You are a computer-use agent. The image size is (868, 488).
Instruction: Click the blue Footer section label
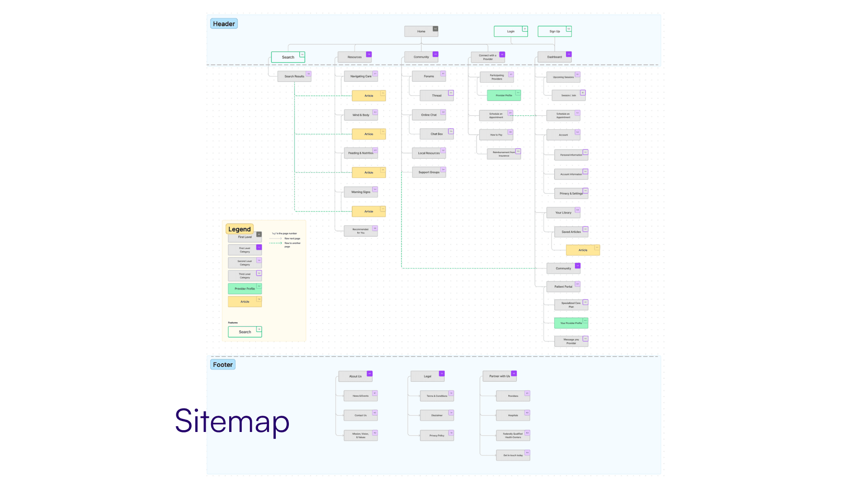coord(222,365)
